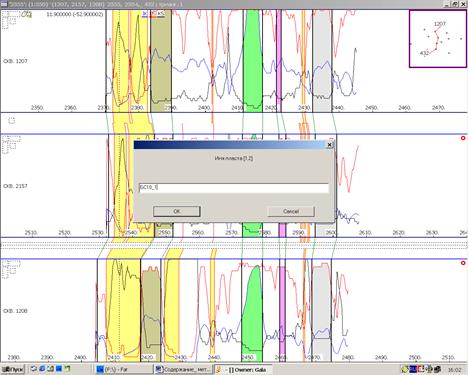Click the 2620. depth mark in well 2157

pyautogui.click(x=399, y=232)
